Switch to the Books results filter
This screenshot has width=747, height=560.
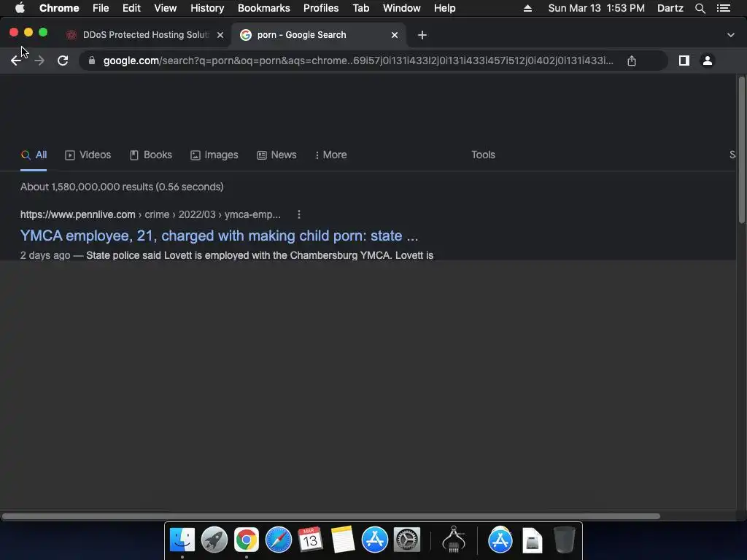151,155
